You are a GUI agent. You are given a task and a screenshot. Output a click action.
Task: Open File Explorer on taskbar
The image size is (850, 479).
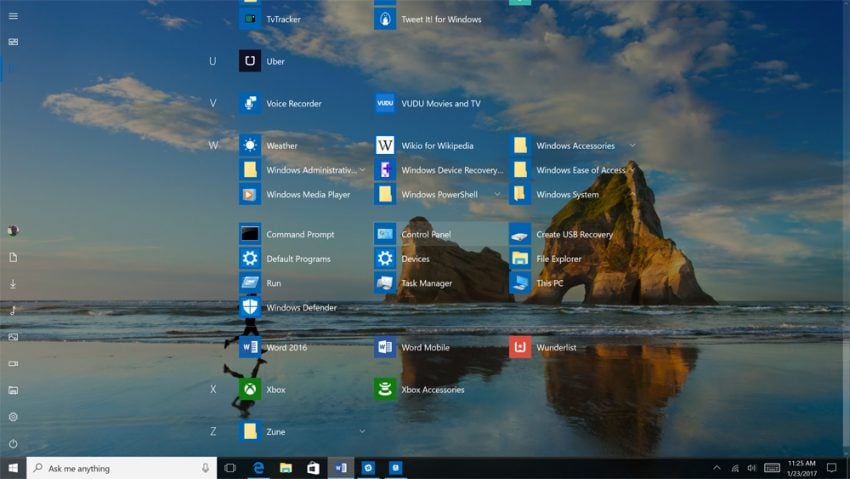[x=286, y=468]
